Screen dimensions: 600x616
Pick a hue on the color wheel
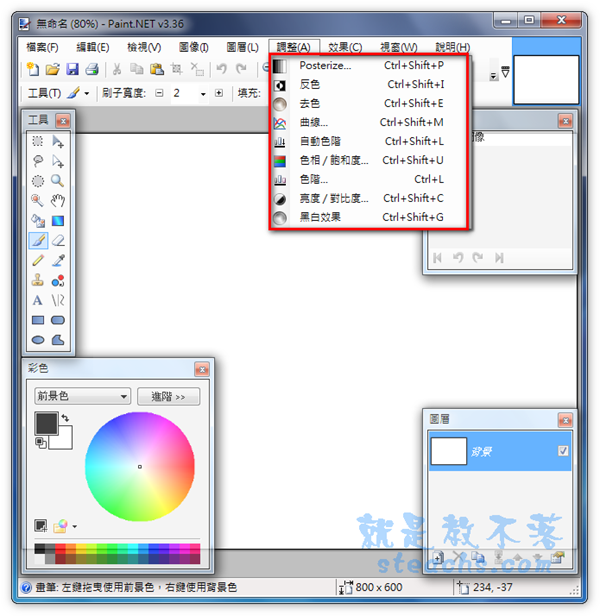pyautogui.click(x=140, y=467)
